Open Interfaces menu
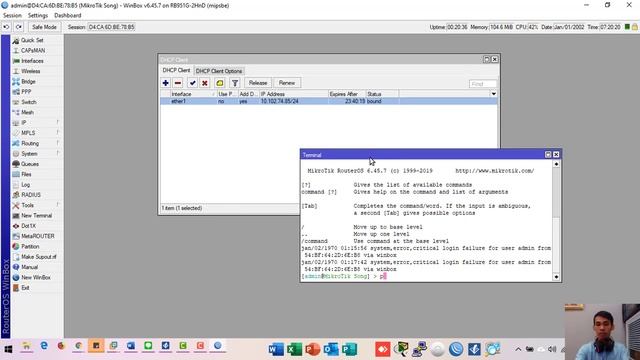The image size is (640, 360). [x=32, y=61]
